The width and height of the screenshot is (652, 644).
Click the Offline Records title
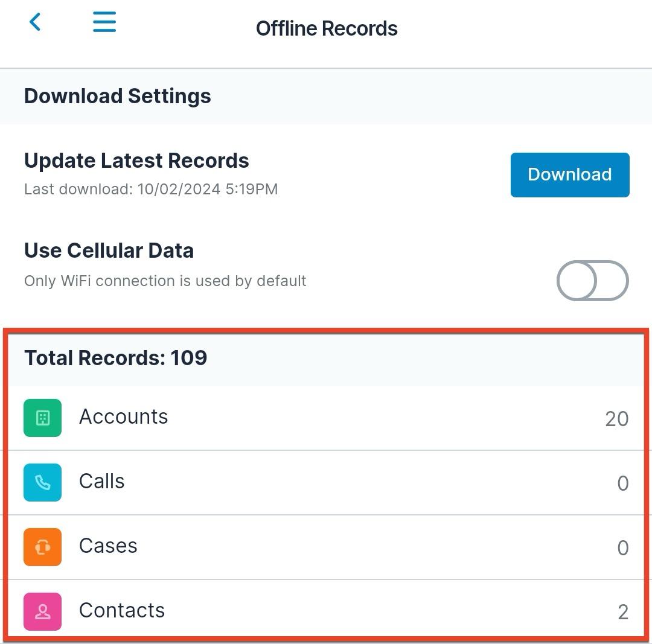pyautogui.click(x=326, y=28)
